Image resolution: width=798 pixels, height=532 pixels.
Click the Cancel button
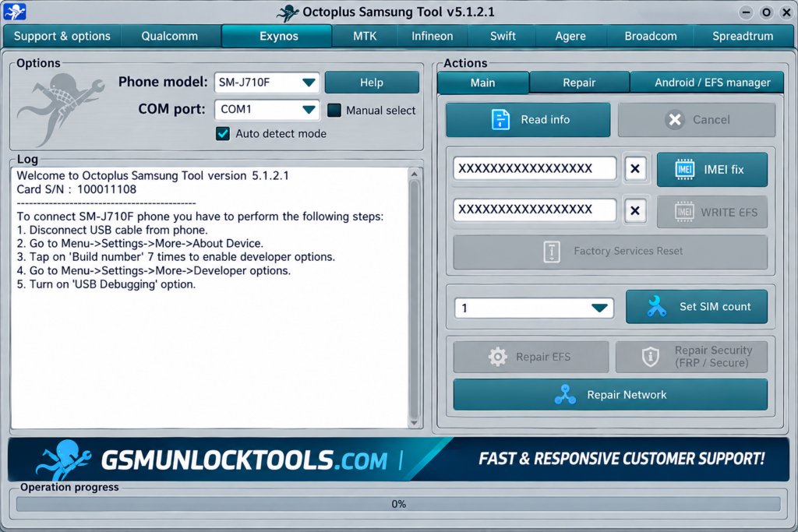(697, 119)
